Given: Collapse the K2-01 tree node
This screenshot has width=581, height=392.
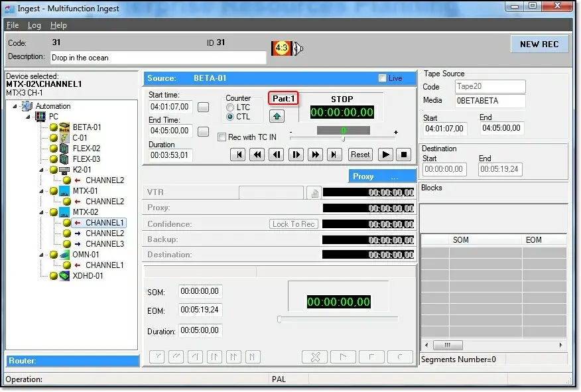Looking at the screenshot, I should pos(41,170).
